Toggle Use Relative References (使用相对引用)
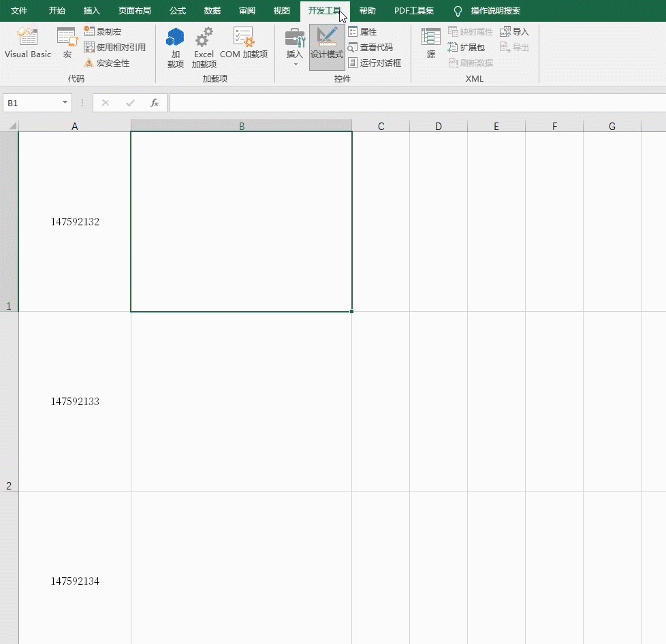Viewport: 666px width, 644px height. 114,47
